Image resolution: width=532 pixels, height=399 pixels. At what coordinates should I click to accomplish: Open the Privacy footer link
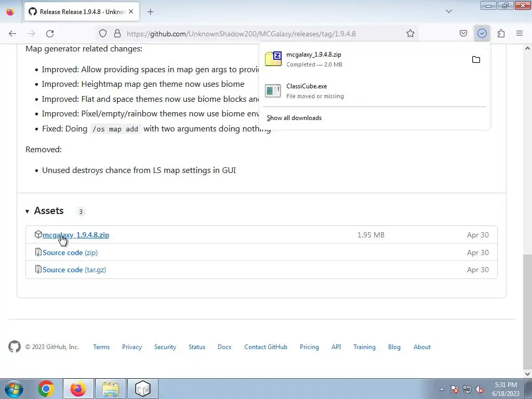(x=132, y=347)
